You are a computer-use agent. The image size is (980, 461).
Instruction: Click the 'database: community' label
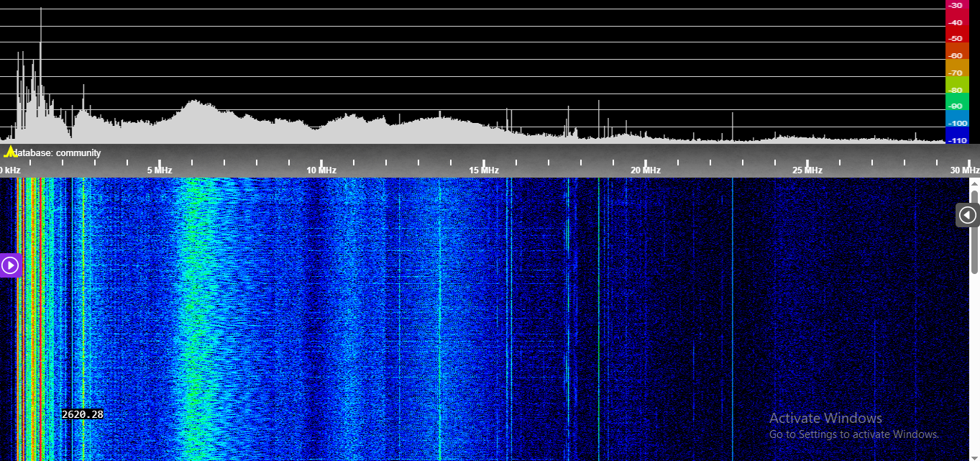click(58, 153)
